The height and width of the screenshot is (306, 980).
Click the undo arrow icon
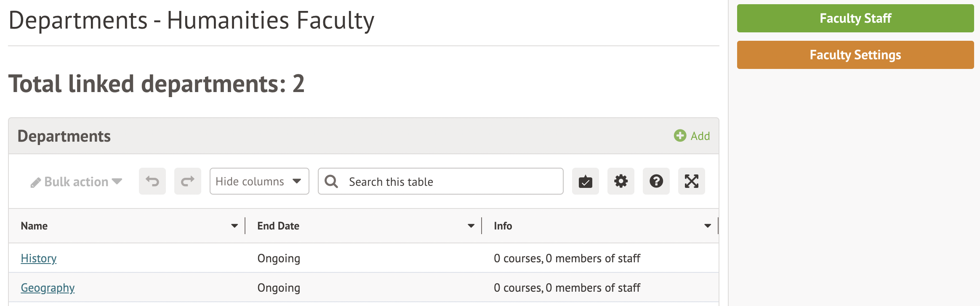[x=152, y=182]
